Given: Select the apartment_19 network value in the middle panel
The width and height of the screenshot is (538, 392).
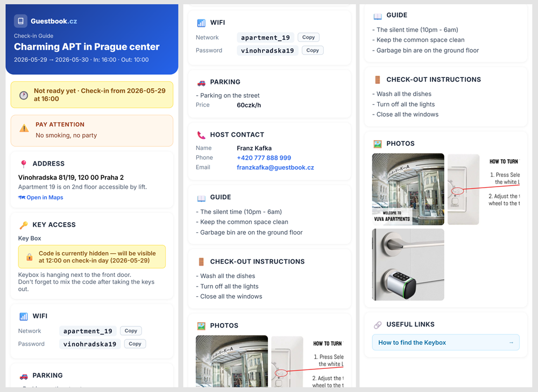Looking at the screenshot, I should pyautogui.click(x=265, y=38).
